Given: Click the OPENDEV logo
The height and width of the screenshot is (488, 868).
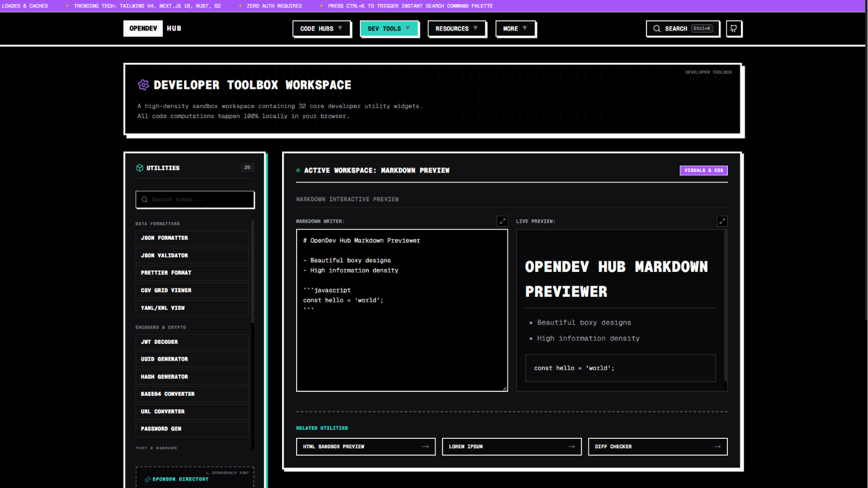Looking at the screenshot, I should [143, 28].
